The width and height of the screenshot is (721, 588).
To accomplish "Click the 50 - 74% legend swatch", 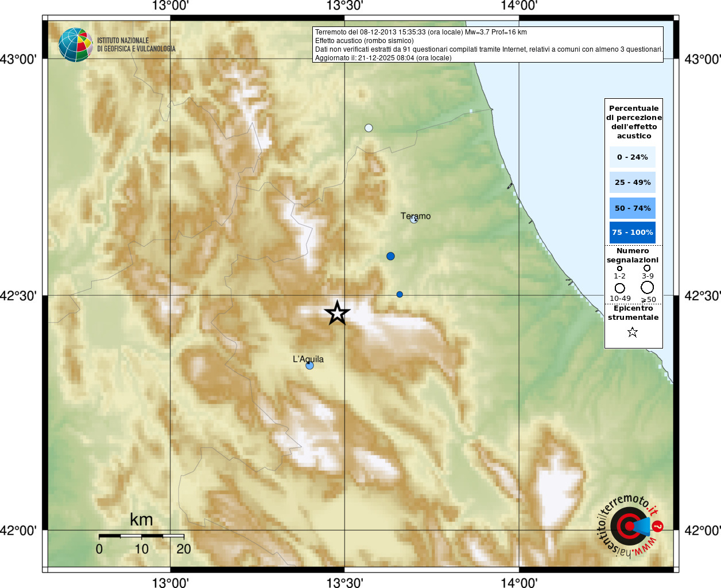I will 633,208.
